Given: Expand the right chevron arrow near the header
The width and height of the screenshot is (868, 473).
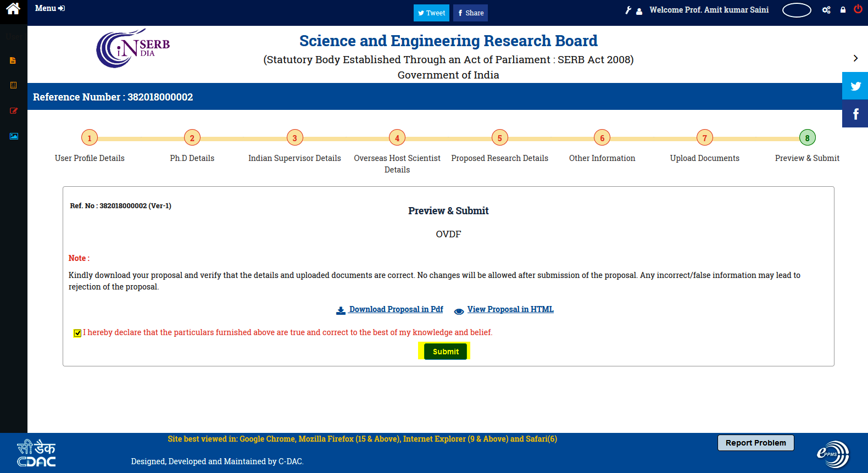Looking at the screenshot, I should 855,58.
